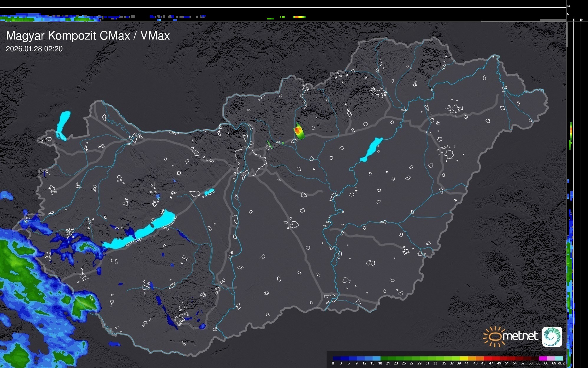Screen dimensions: 588x368
Task: Click the gray scrollbar thumb at top right
Action: coord(567,34)
